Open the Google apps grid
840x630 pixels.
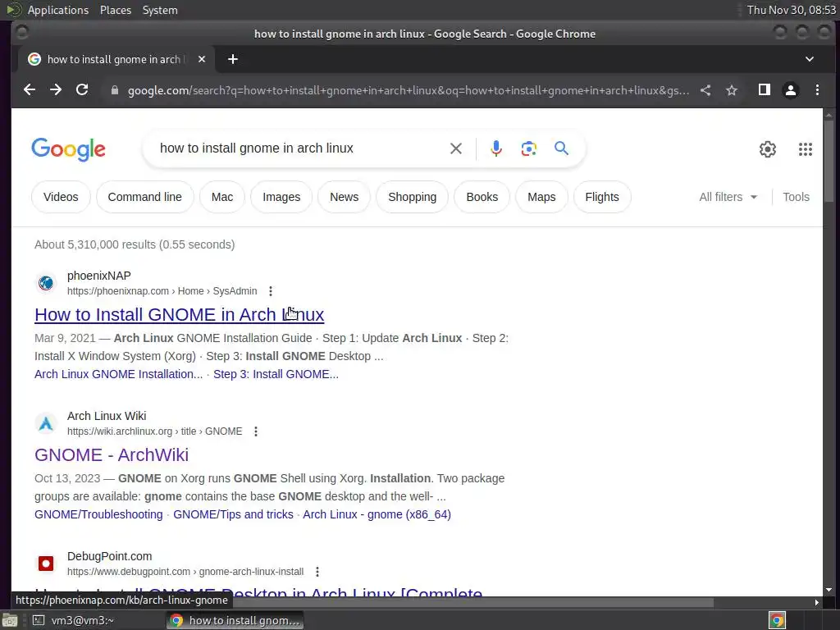[x=806, y=149]
